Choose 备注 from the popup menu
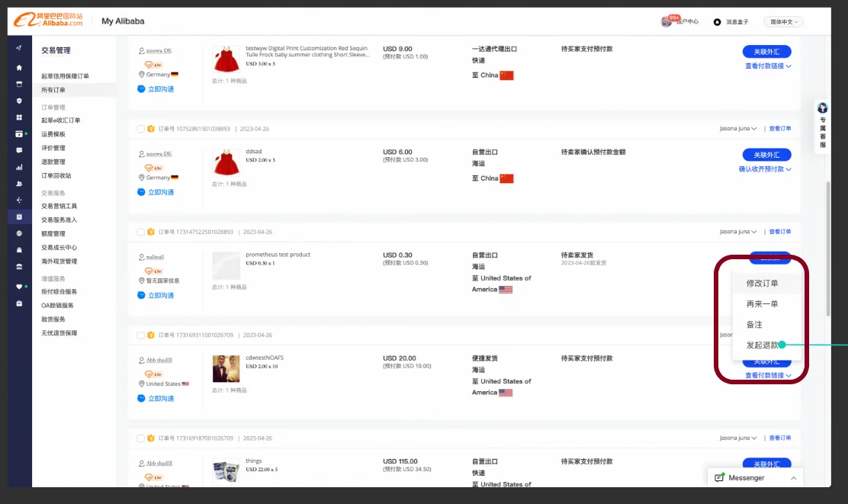 (x=754, y=325)
